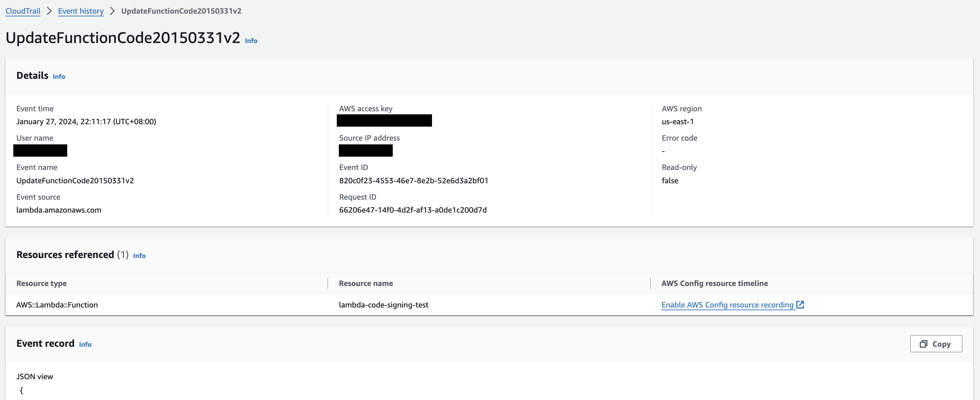
Task: Click the chevron separator after CloudTrail breadcrumb
Action: coord(49,11)
